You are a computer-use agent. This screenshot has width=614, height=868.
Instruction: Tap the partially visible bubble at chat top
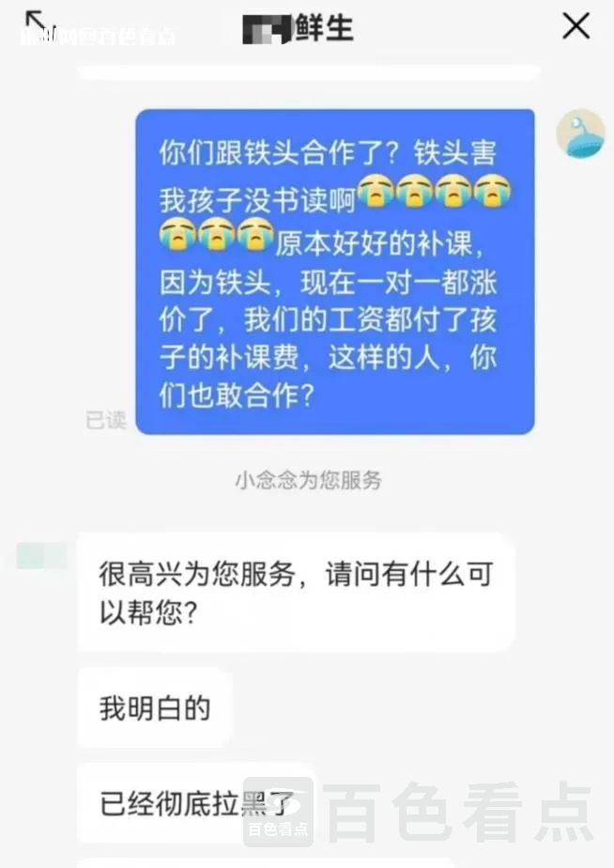coord(309,72)
